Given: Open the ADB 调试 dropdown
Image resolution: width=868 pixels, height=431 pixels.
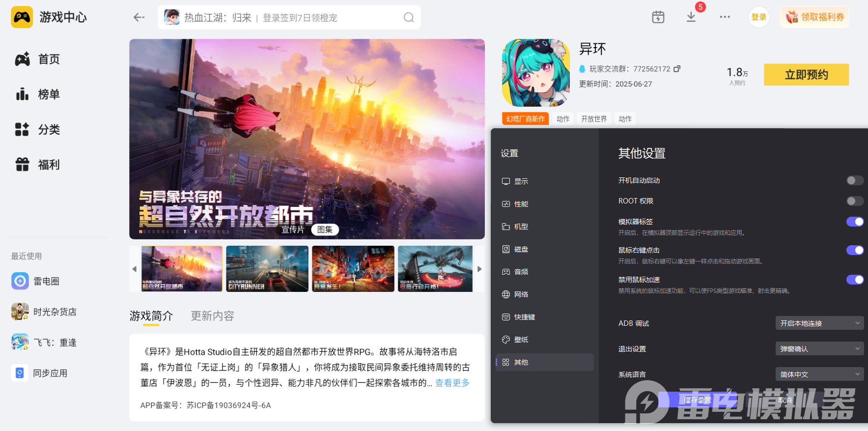Looking at the screenshot, I should [x=819, y=323].
